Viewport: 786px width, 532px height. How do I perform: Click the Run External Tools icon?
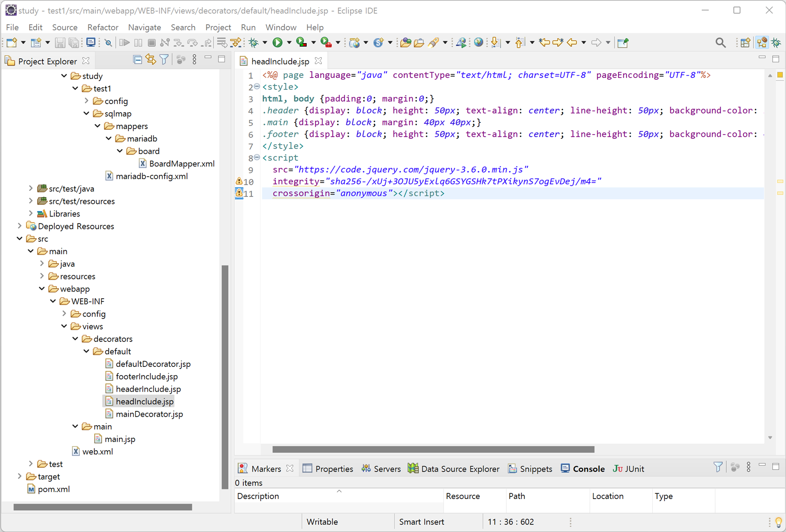[x=326, y=43]
